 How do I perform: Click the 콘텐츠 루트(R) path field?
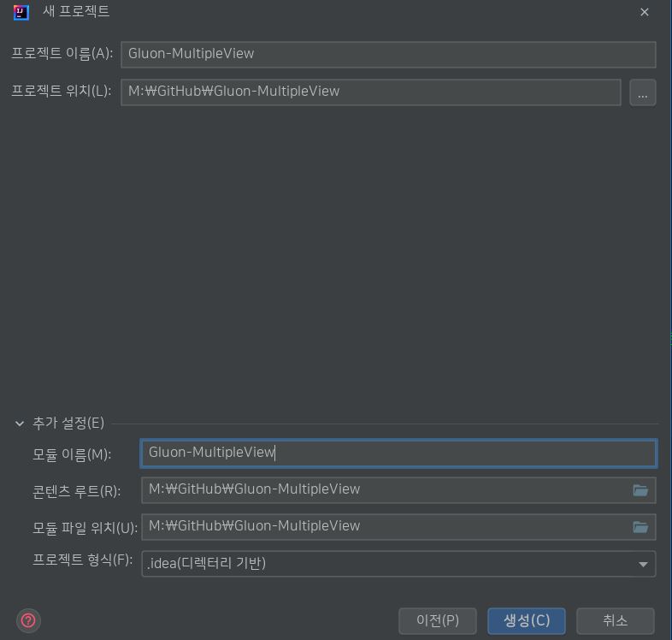pyautogui.click(x=398, y=490)
